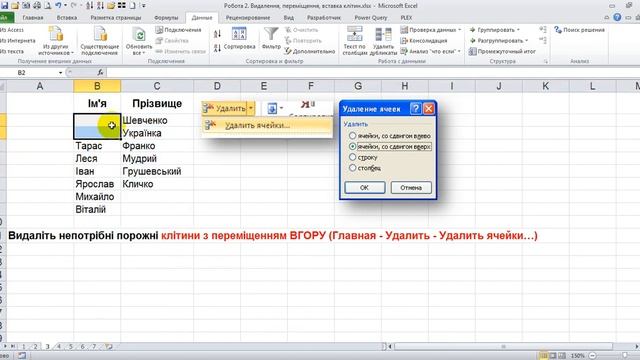Open Connections (Подключения) in ribbon
The height and width of the screenshot is (360, 640).
178,30
